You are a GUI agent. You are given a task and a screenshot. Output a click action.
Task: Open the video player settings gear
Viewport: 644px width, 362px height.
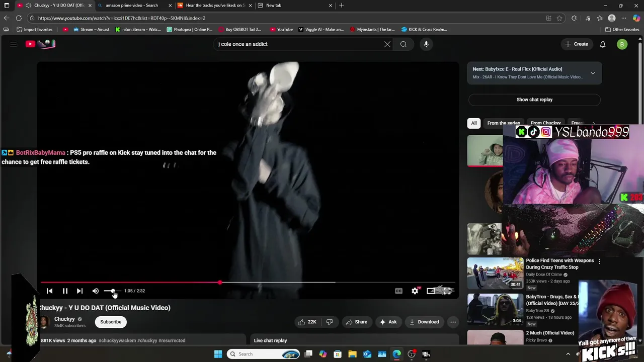click(415, 291)
